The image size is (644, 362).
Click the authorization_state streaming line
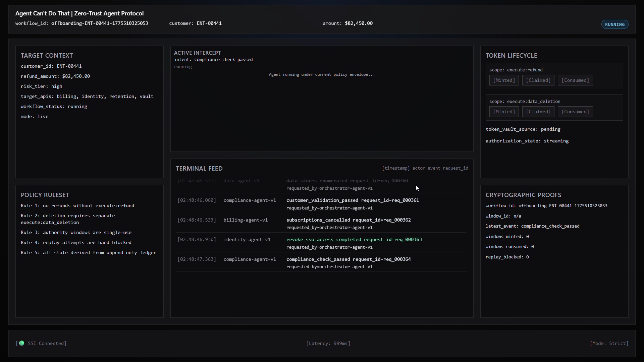[x=527, y=141]
